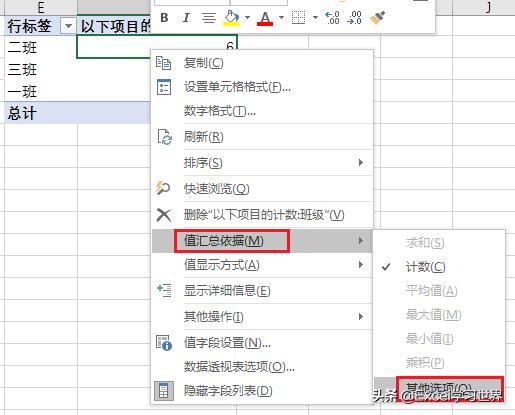Click the decrease decimal icon
Image resolution: width=515 pixels, height=415 pixels.
tap(354, 18)
